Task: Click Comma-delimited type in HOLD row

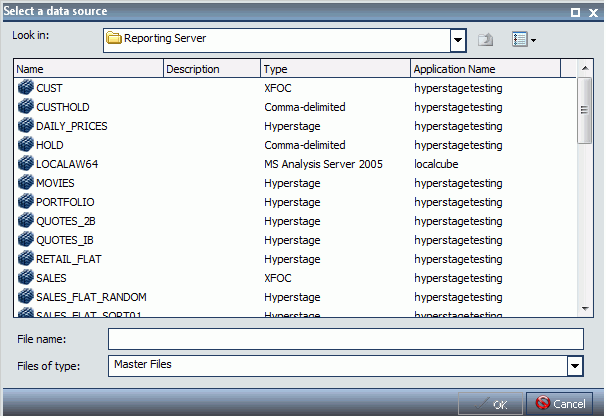Action: (x=305, y=145)
